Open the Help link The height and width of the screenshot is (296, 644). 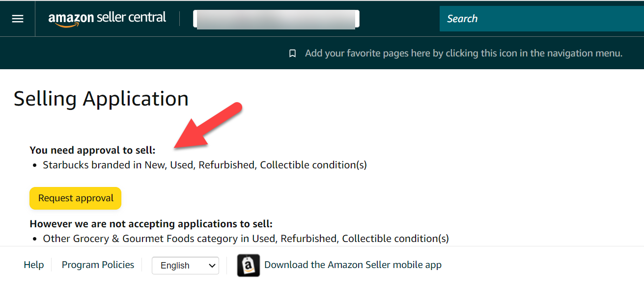tap(34, 265)
